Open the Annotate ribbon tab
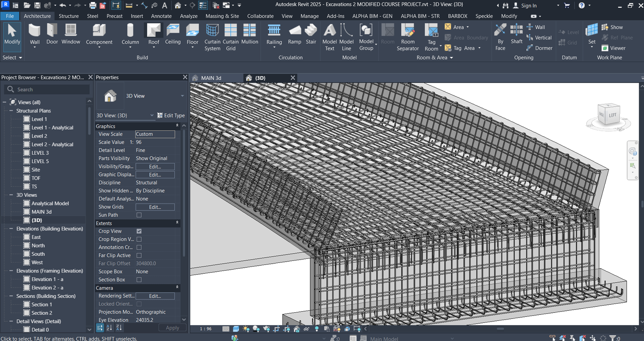 point(161,16)
